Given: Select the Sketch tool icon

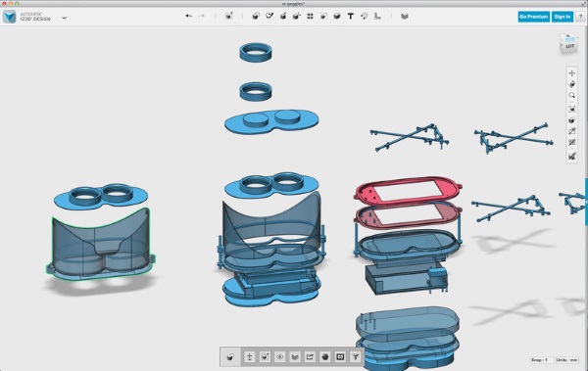Looking at the screenshot, I should tap(269, 16).
